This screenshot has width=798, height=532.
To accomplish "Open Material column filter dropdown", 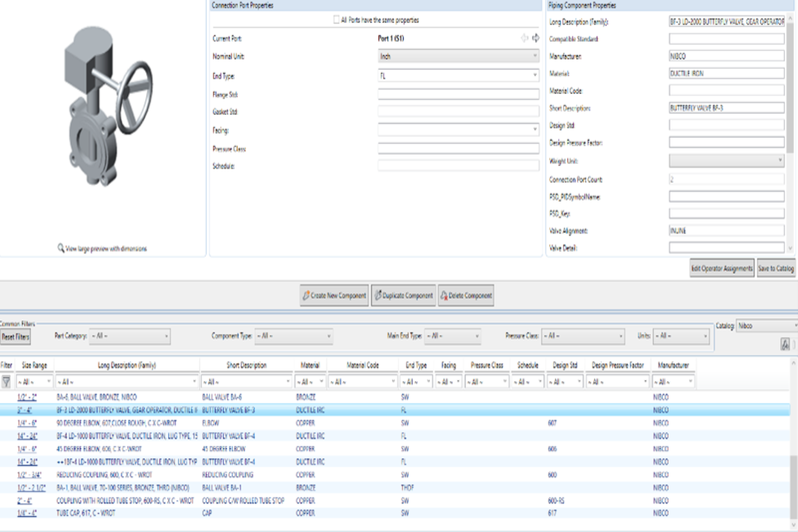I will 310,381.
